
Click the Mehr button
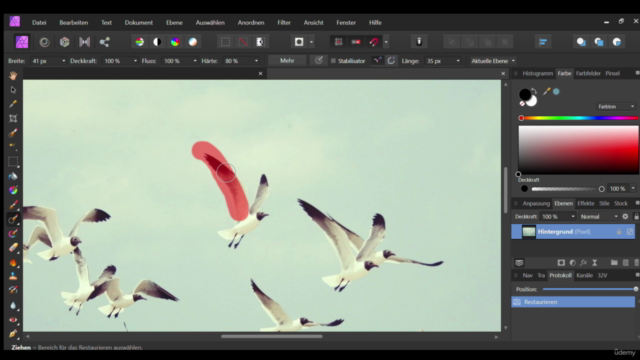coord(287,60)
